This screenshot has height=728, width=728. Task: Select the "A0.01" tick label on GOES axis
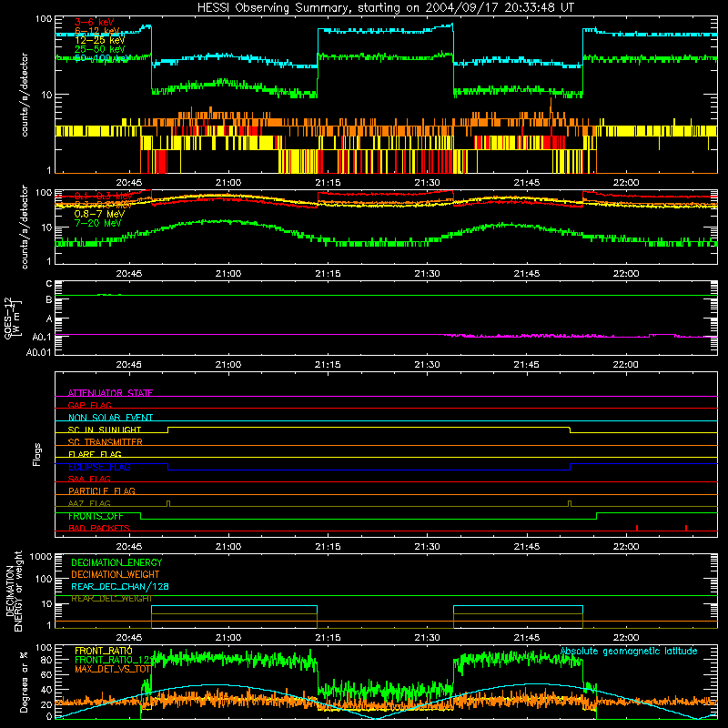[x=39, y=352]
